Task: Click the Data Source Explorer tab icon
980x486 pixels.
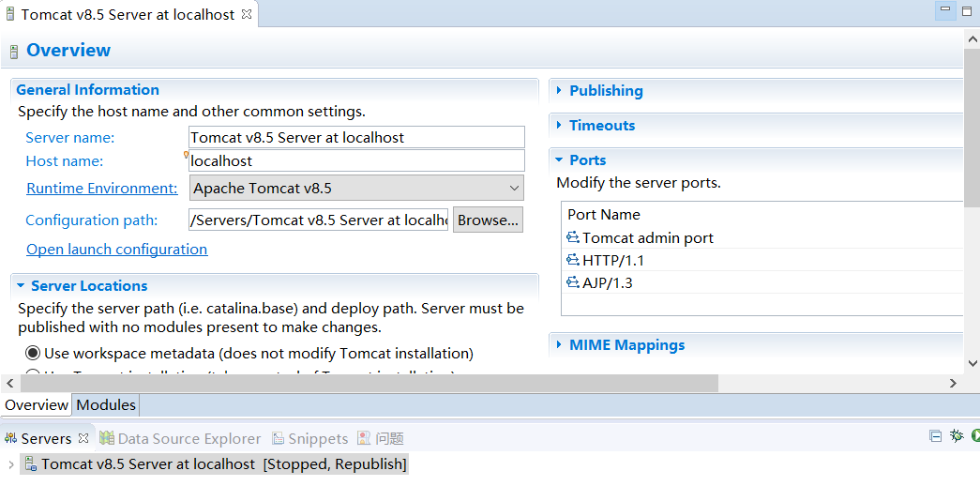Action: (107, 438)
